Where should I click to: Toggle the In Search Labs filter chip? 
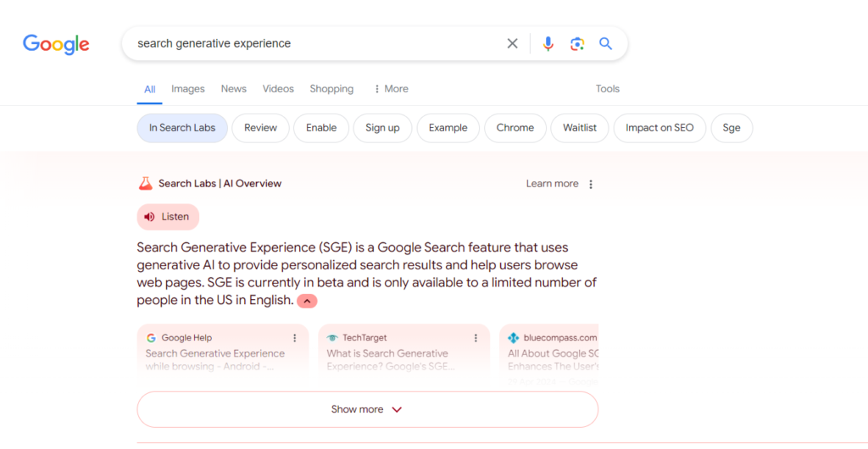click(182, 128)
